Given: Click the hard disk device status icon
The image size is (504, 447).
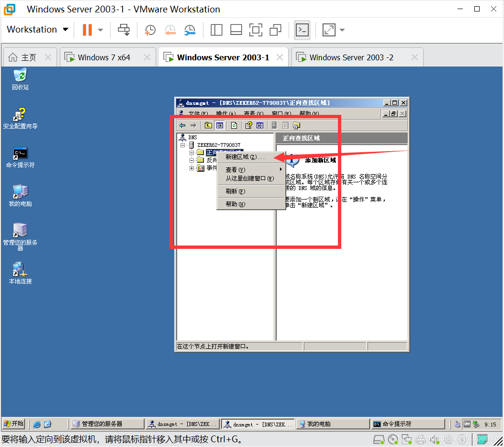Looking at the screenshot, I should [x=379, y=439].
